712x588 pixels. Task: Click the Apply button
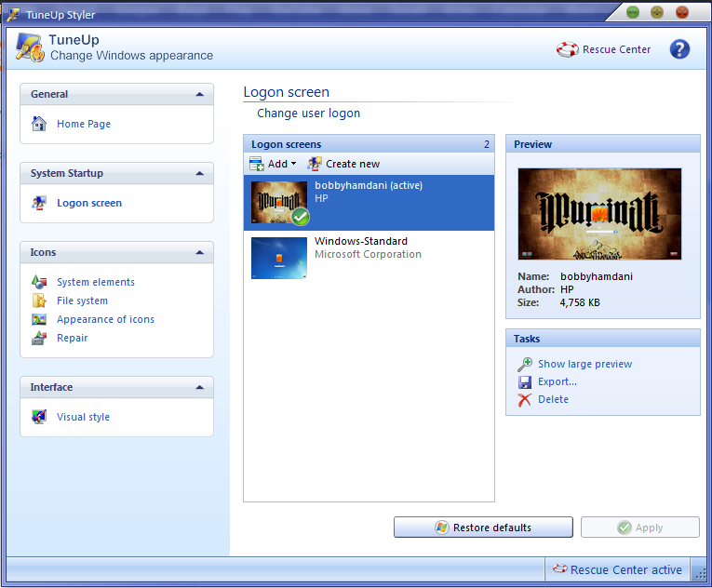[639, 528]
